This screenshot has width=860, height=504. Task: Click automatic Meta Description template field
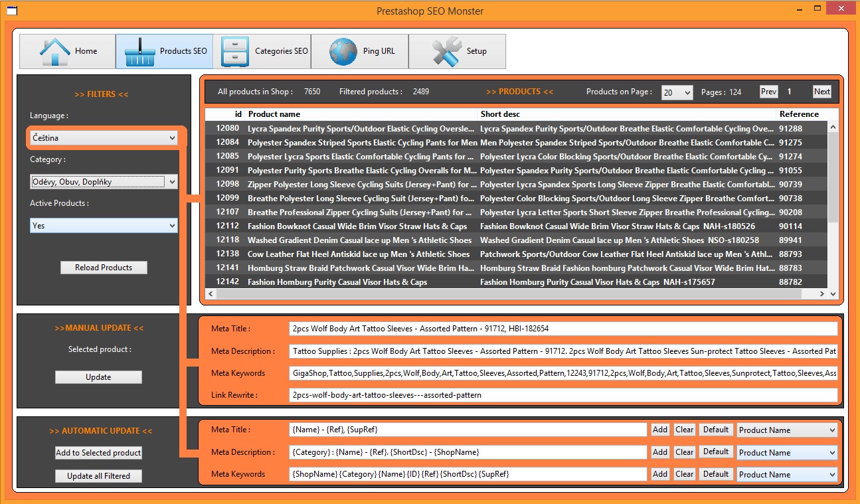pyautogui.click(x=468, y=452)
